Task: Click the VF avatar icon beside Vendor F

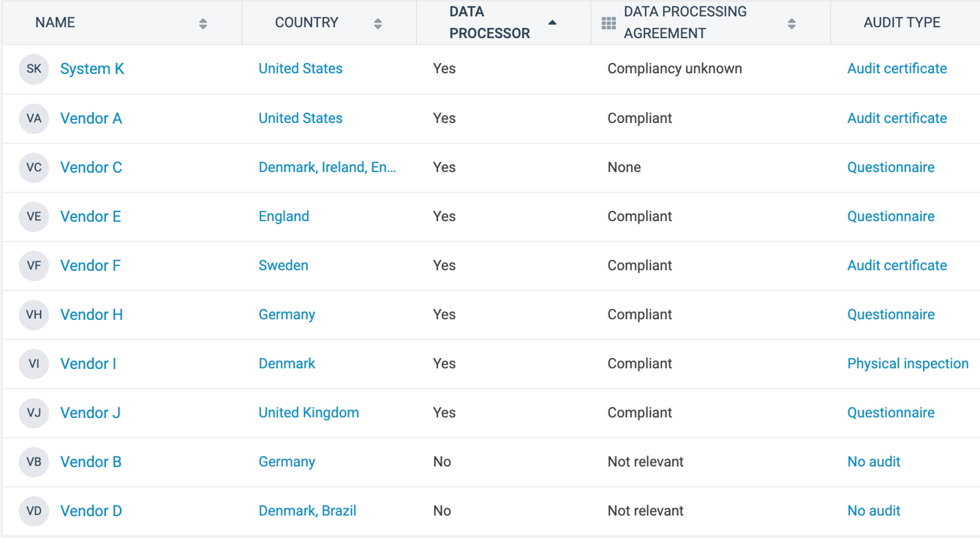Action: (34, 265)
